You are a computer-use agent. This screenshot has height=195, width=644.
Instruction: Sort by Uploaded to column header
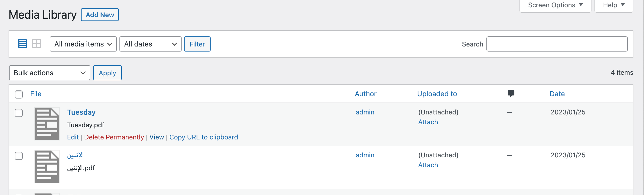tap(437, 94)
